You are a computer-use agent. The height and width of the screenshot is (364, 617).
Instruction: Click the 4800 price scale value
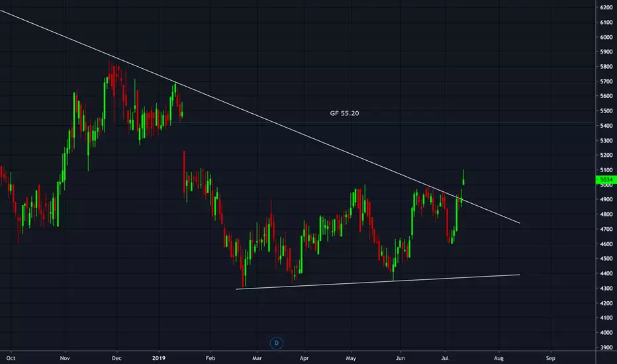606,214
